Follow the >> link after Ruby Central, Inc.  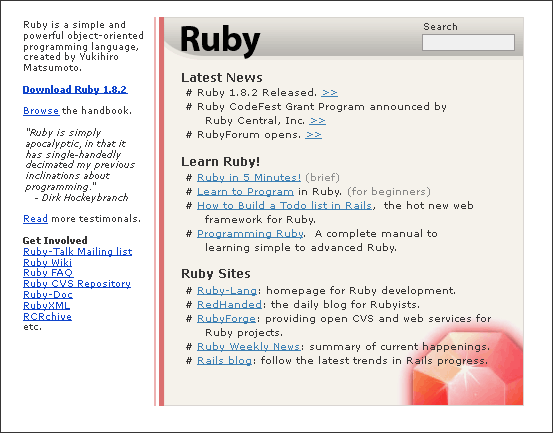click(317, 121)
